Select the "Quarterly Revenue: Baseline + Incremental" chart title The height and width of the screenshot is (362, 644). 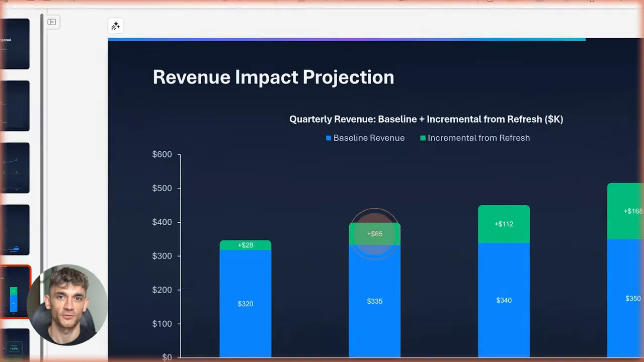pos(426,119)
